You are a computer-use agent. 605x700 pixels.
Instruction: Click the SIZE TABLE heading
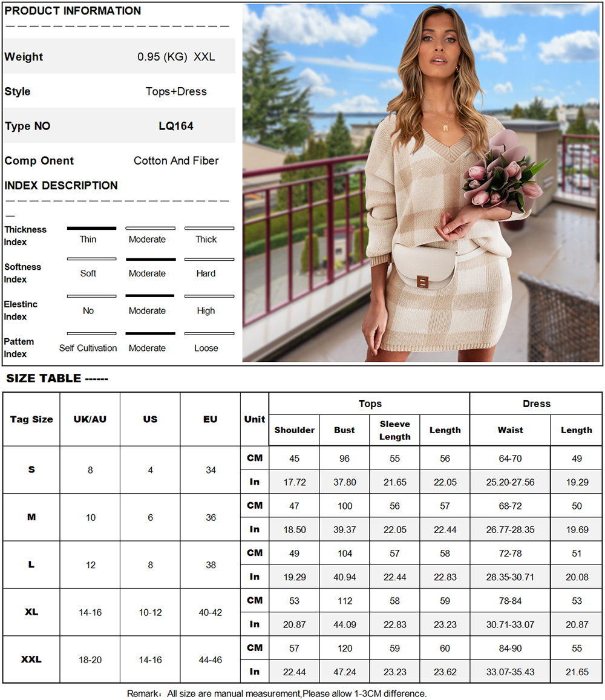57,379
